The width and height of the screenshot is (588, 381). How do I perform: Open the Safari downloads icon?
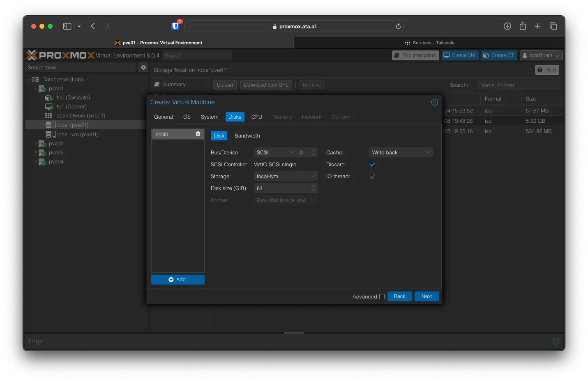[507, 26]
